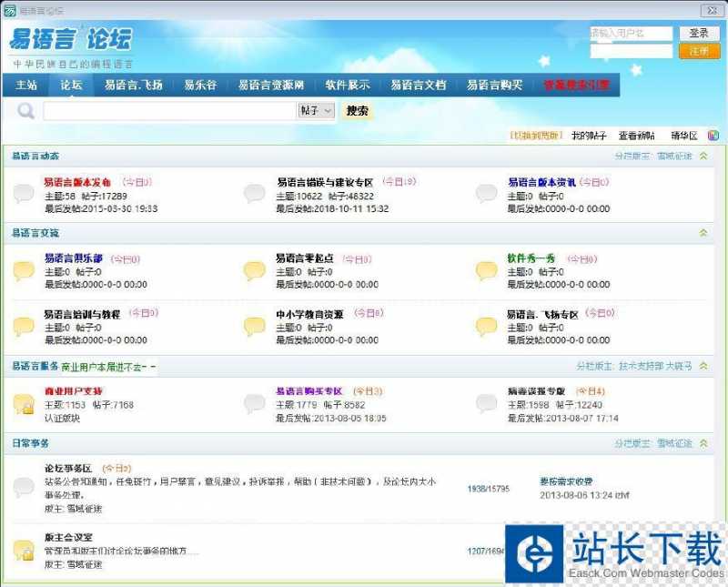Screen dimensions: 728x587
Task: Click the password input field below username
Action: (631, 51)
